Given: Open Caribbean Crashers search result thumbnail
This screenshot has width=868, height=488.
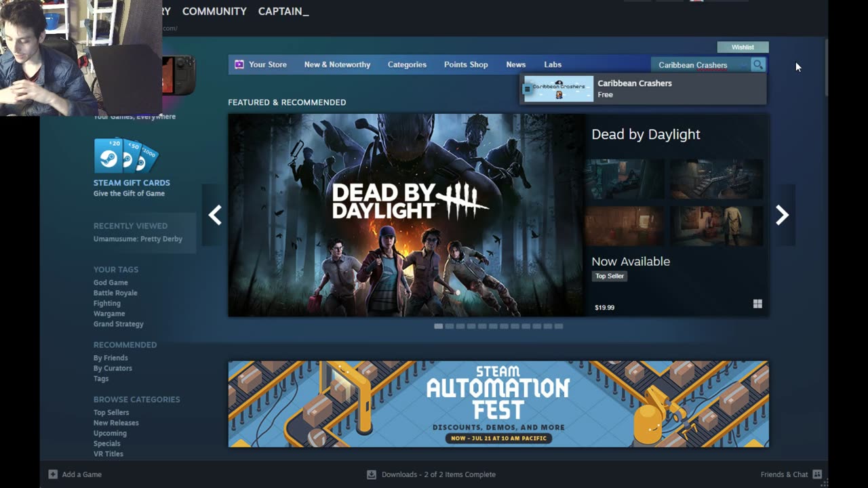Looking at the screenshot, I should [559, 89].
